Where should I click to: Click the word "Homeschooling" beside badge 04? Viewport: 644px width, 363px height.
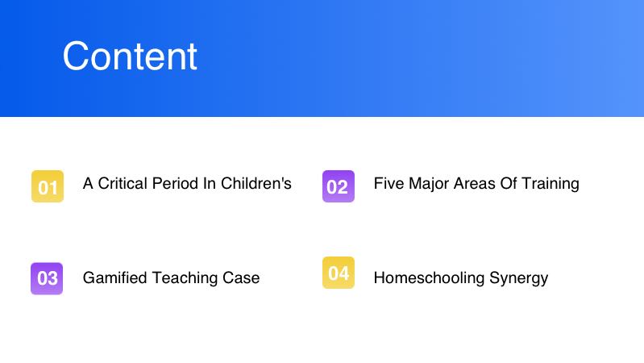pyautogui.click(x=429, y=278)
